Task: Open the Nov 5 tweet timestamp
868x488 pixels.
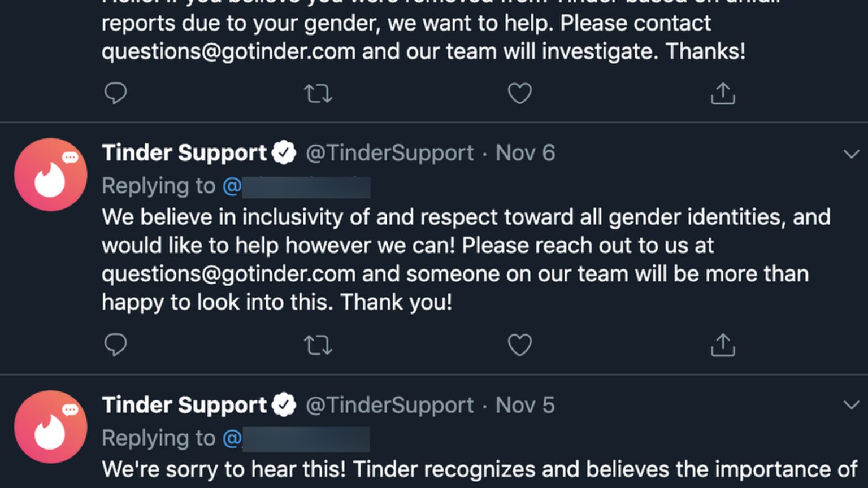Action: [x=525, y=405]
